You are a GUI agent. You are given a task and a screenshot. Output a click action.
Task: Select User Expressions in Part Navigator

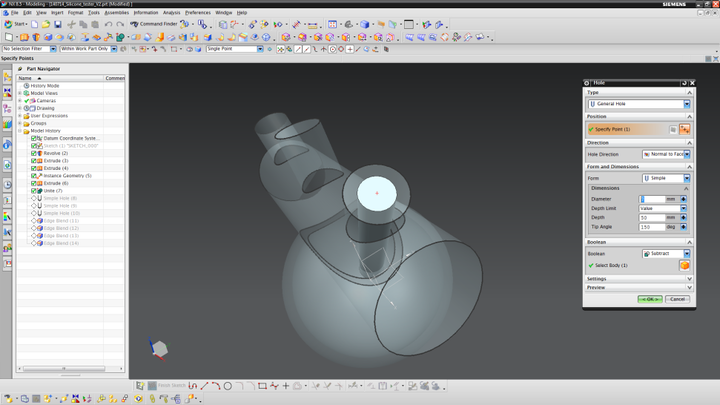[49, 116]
